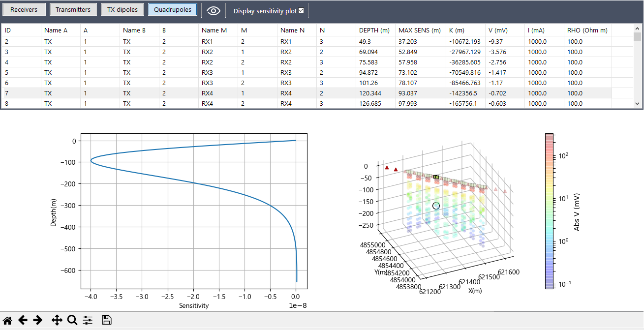Click table scrollbar up arrow
This screenshot has width=644, height=330.
pyautogui.click(x=638, y=28)
